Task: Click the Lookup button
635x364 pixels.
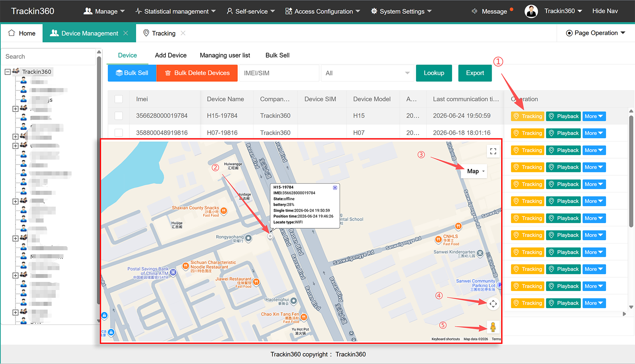Action: (434, 73)
